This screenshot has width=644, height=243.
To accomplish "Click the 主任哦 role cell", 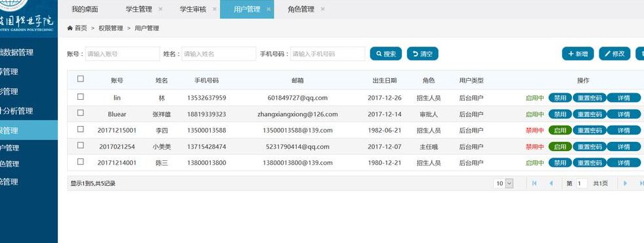I will (429, 146).
